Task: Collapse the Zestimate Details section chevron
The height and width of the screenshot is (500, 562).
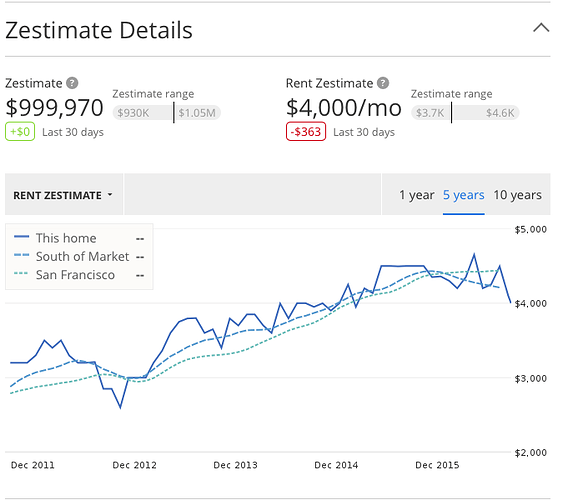Action: 541,28
